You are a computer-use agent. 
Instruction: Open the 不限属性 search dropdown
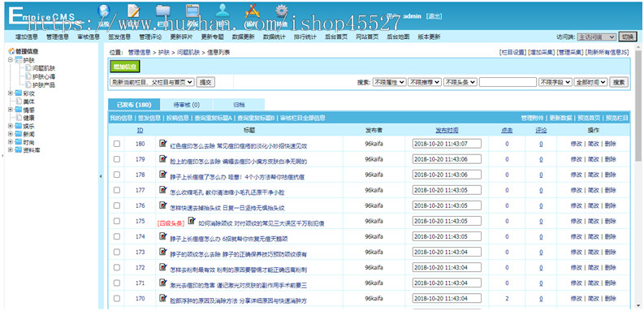click(x=389, y=82)
